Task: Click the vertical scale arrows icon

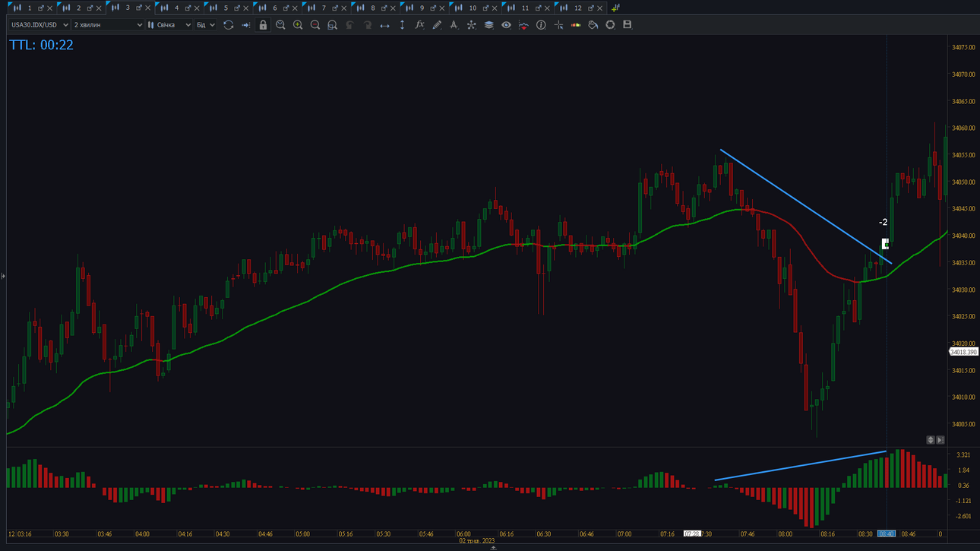Action: point(402,25)
